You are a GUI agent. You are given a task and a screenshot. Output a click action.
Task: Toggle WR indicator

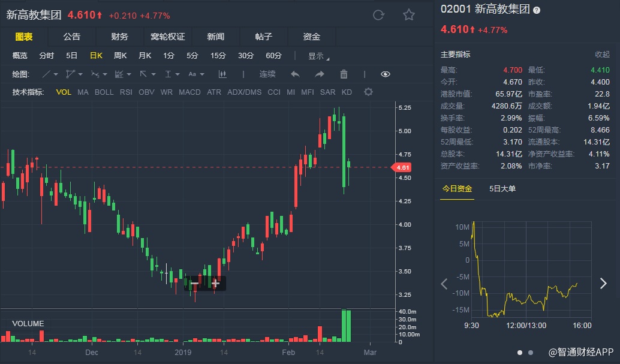pos(167,92)
